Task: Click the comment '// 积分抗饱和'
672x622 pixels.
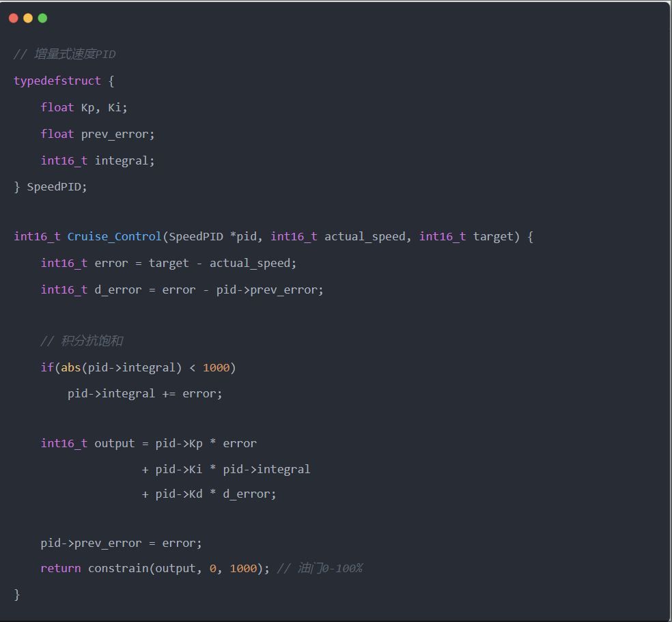Action: tap(82, 341)
